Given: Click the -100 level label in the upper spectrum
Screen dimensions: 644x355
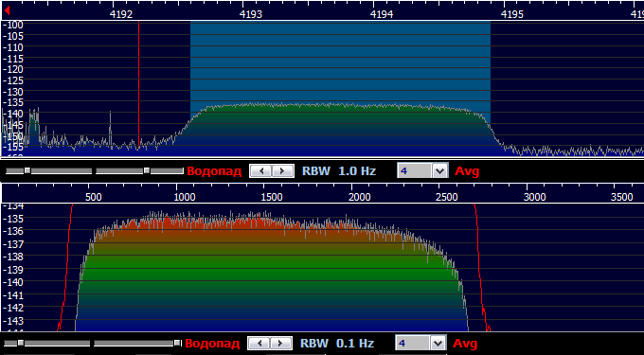Looking at the screenshot, I should coord(12,25).
